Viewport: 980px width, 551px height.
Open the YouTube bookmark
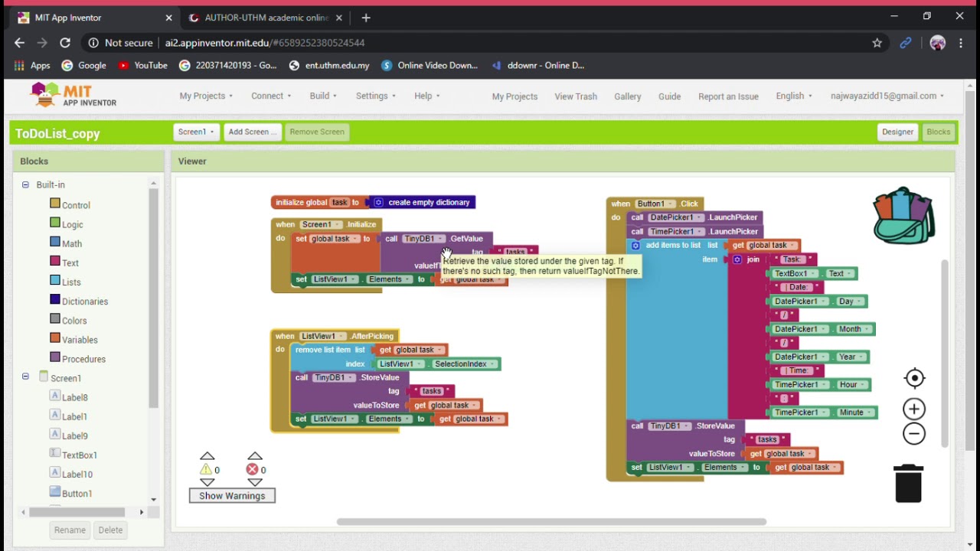tap(142, 65)
